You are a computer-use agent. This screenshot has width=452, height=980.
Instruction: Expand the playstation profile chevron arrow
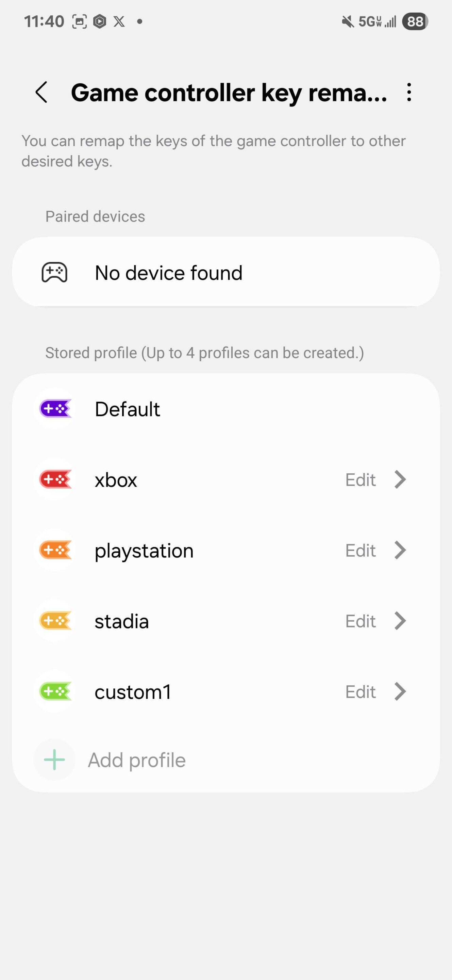pyautogui.click(x=400, y=550)
